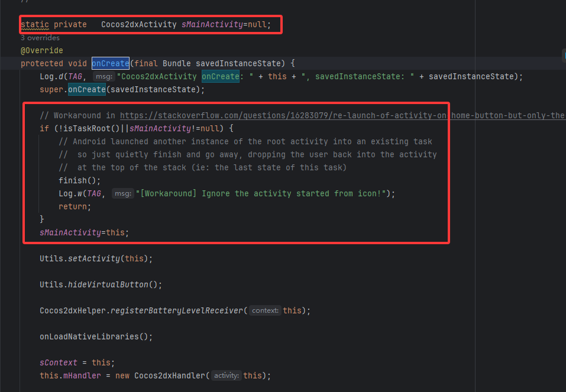Click the mHandler field
Viewport: 566px width, 392px height.
[82, 375]
